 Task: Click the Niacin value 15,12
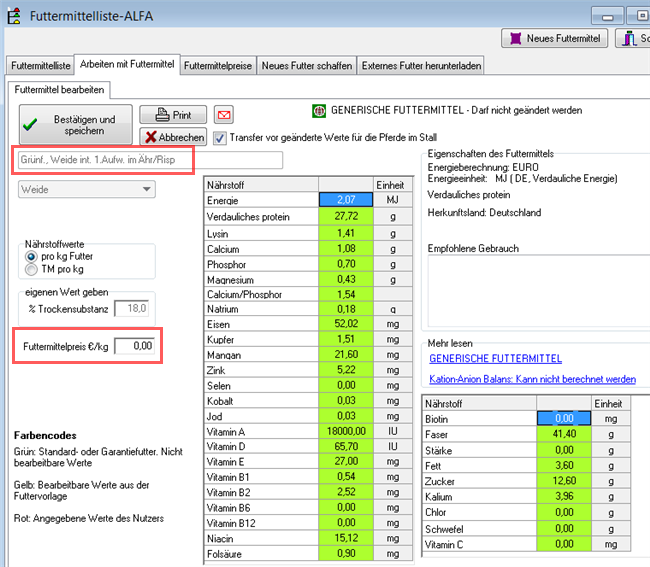[x=346, y=538]
